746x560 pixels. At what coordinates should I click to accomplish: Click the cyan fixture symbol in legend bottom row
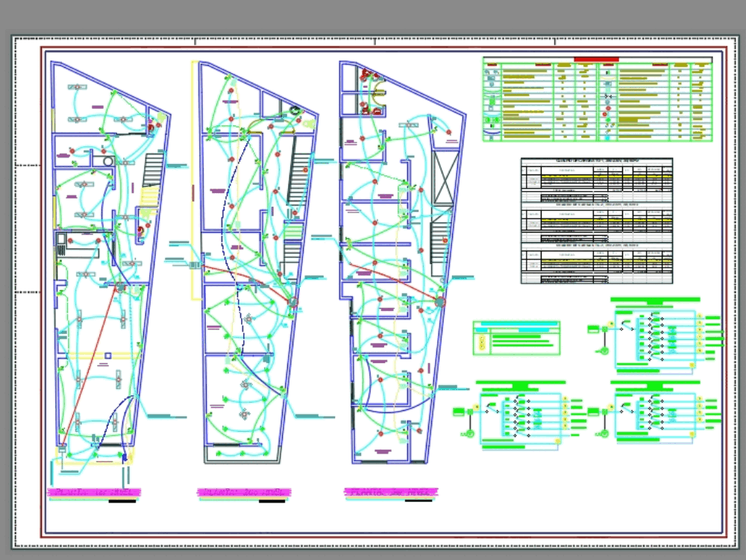(607, 137)
